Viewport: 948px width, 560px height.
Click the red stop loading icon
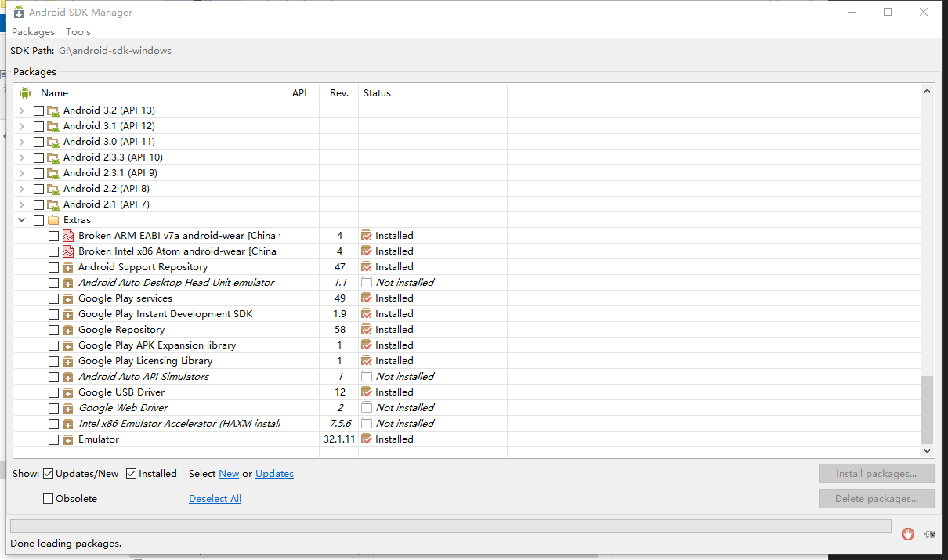pos(908,534)
